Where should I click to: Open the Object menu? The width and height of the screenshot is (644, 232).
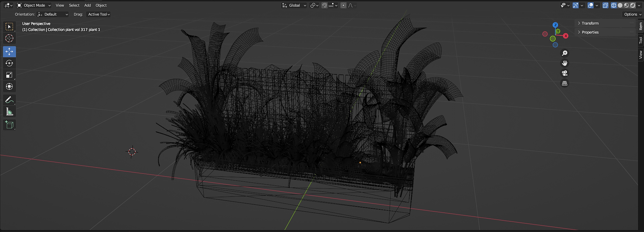point(101,5)
